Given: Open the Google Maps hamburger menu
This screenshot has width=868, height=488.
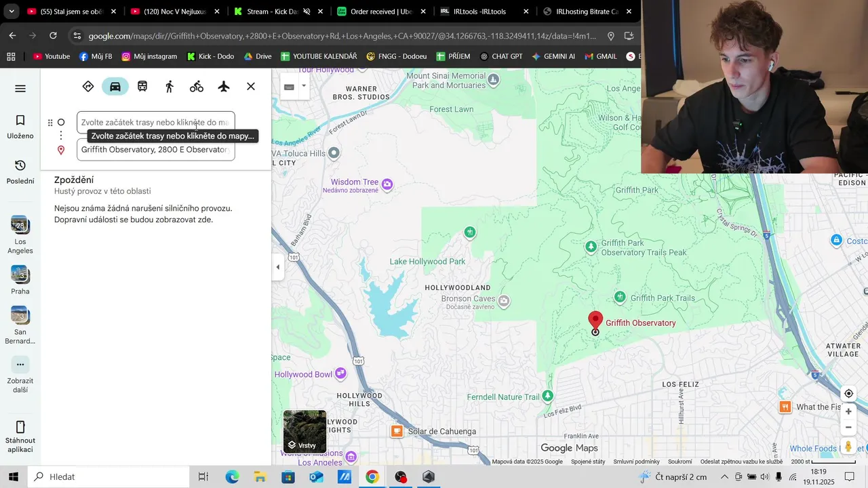Looking at the screenshot, I should (x=20, y=88).
